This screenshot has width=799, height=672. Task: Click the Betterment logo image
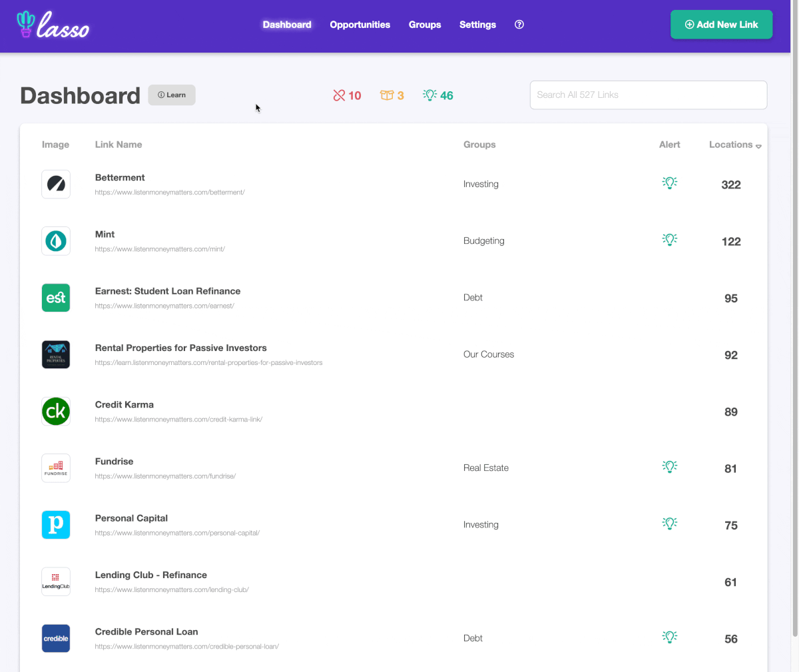(x=56, y=184)
